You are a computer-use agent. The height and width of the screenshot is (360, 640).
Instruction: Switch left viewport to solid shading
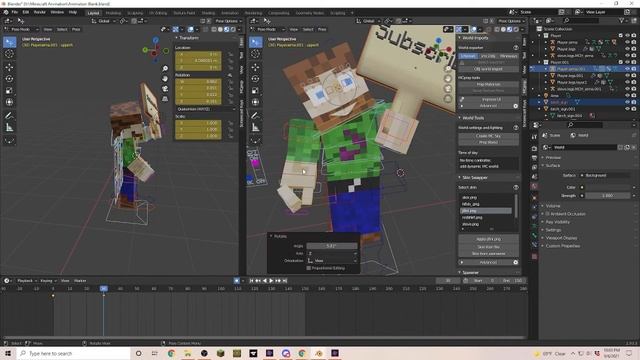[220, 29]
